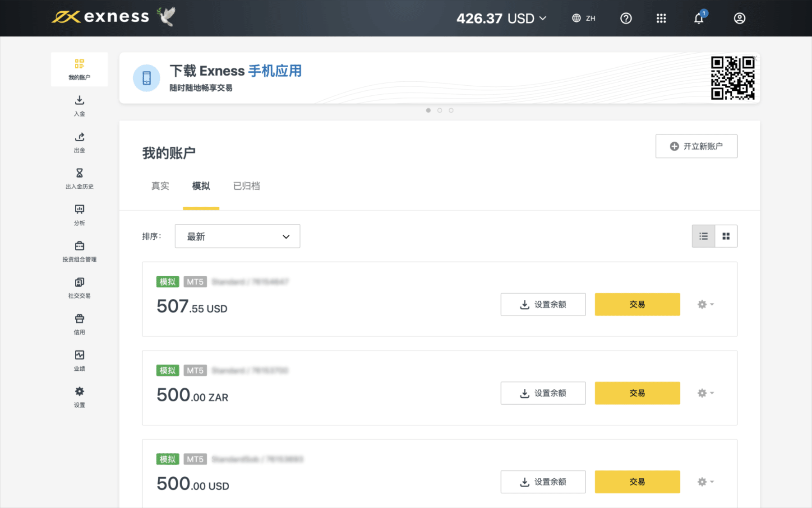Go to second banner carousel dot
This screenshot has height=508, width=812.
click(x=440, y=110)
